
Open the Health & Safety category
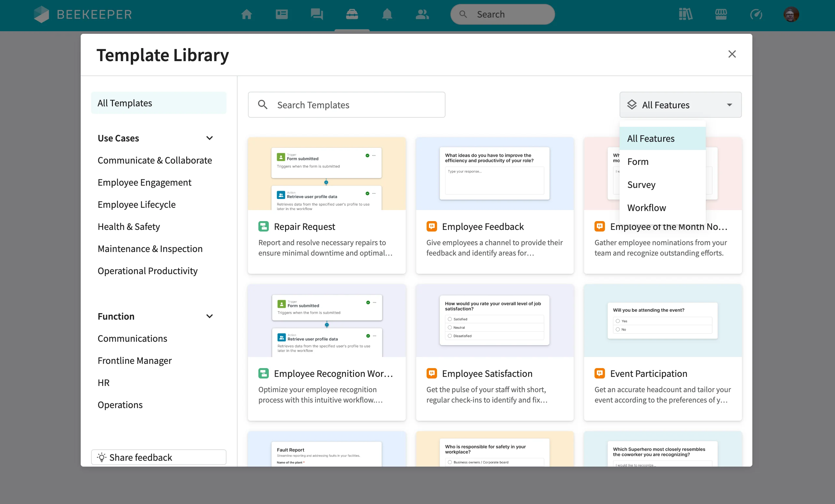pos(129,227)
